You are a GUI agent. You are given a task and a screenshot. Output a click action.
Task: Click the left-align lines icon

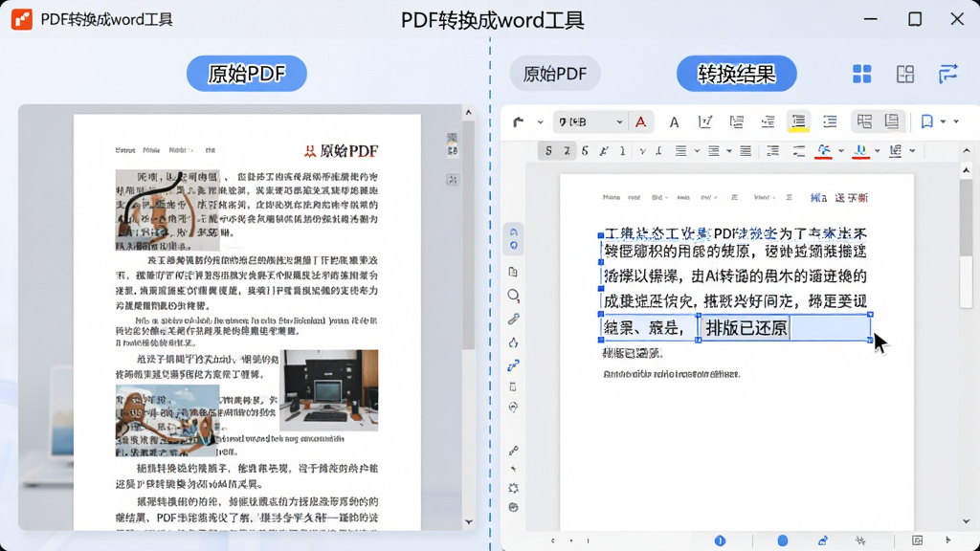click(x=680, y=150)
